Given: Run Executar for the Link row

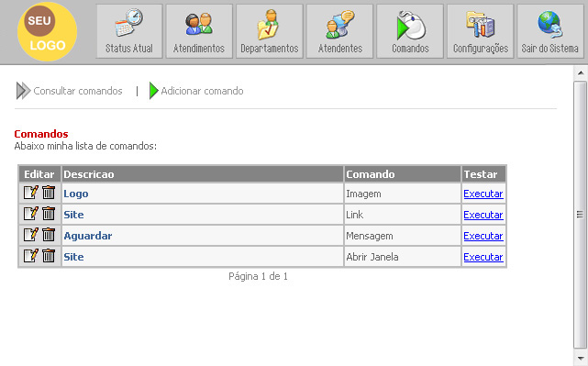Looking at the screenshot, I should click(x=483, y=215).
